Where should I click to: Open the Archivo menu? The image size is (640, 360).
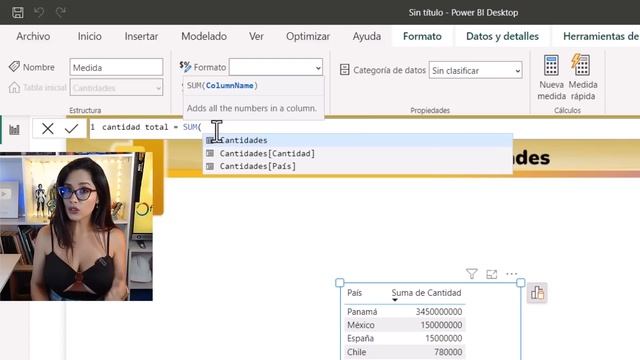33,36
